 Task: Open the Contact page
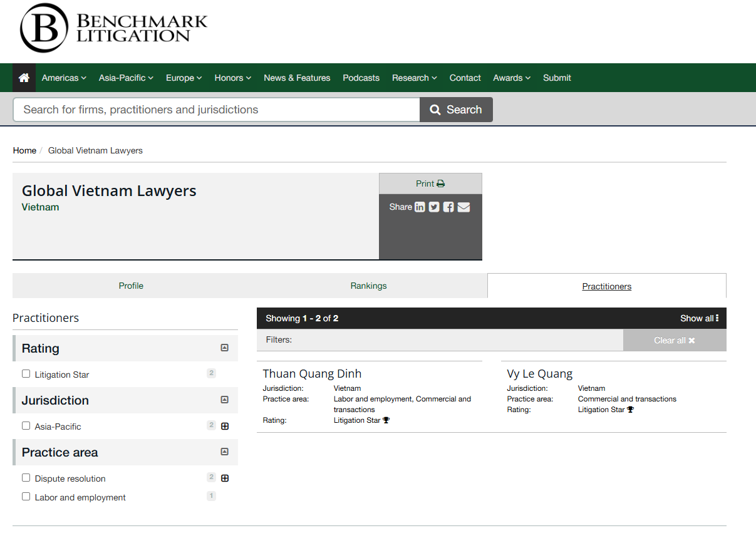coord(465,78)
